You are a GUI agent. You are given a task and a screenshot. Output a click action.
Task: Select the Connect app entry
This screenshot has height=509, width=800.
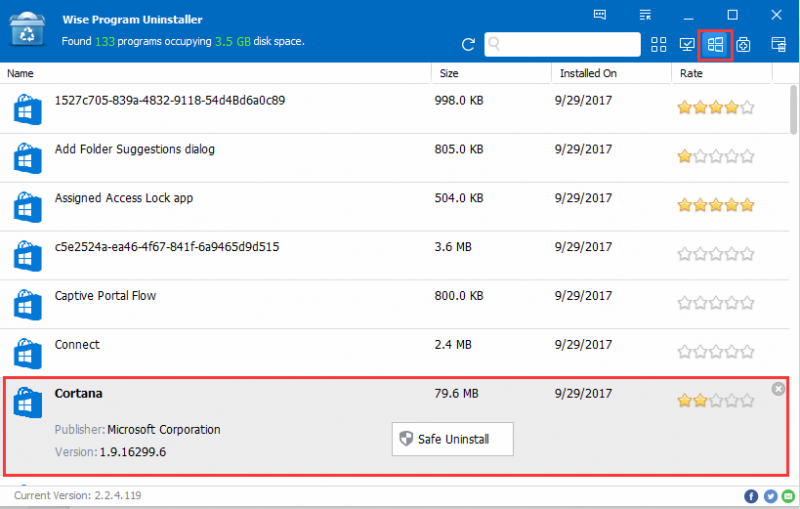[395, 353]
